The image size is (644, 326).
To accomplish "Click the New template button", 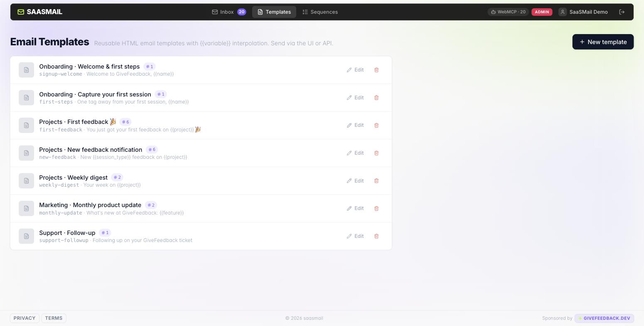I will click(x=603, y=42).
